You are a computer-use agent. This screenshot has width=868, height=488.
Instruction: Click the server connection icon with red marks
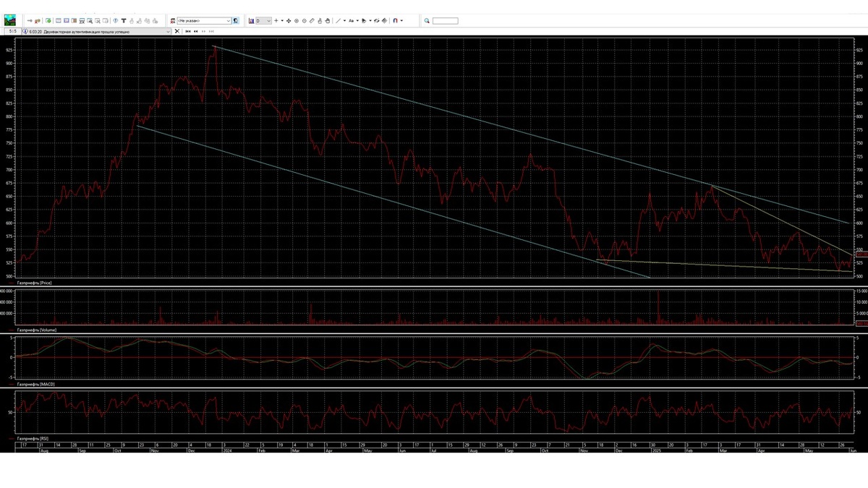(38, 21)
